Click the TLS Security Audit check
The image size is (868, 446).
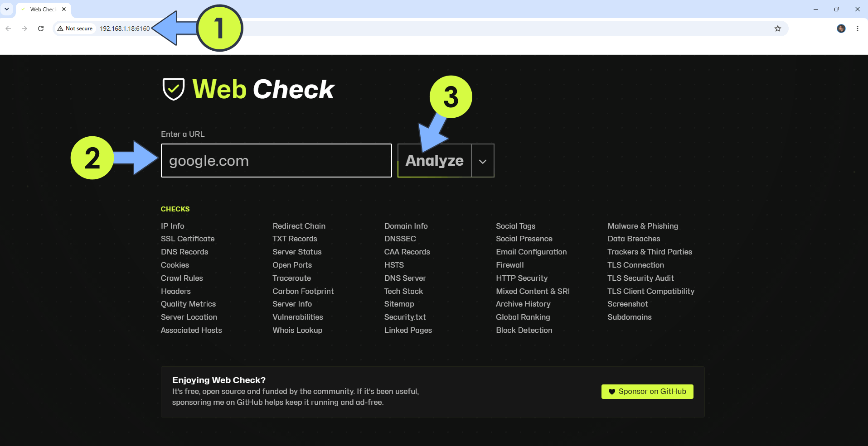641,278
